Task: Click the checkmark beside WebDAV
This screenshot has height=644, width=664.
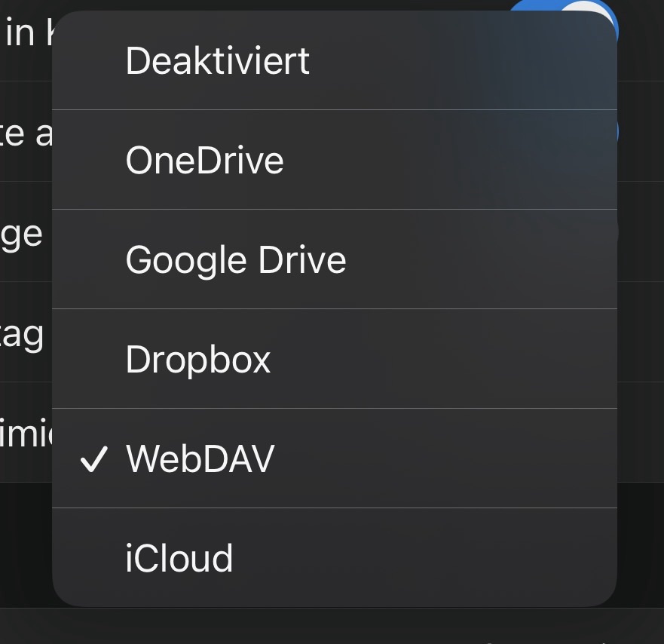Action: click(x=94, y=458)
